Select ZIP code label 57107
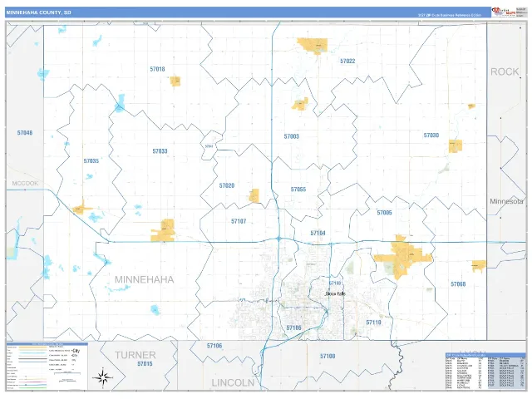This screenshot has height=399, width=532. [239, 221]
